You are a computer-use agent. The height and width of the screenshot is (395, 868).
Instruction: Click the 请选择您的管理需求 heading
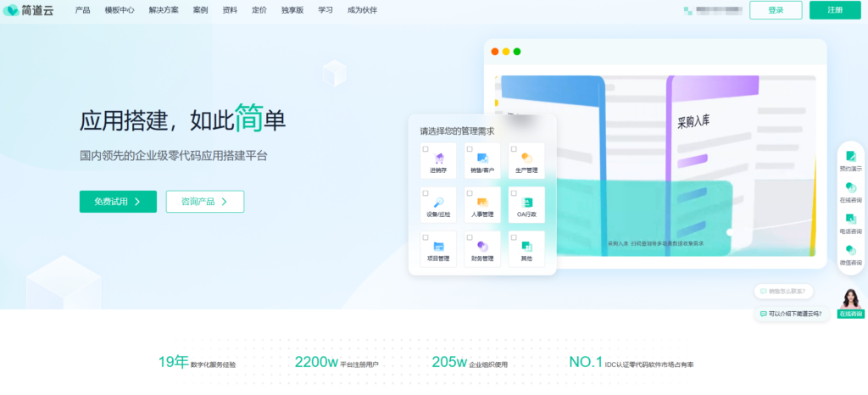click(x=457, y=131)
